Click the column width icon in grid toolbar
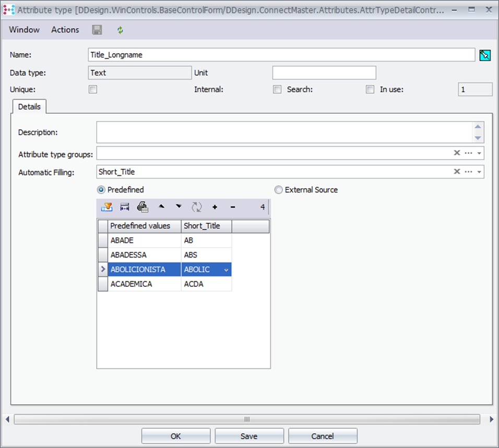The image size is (499, 448). (125, 207)
